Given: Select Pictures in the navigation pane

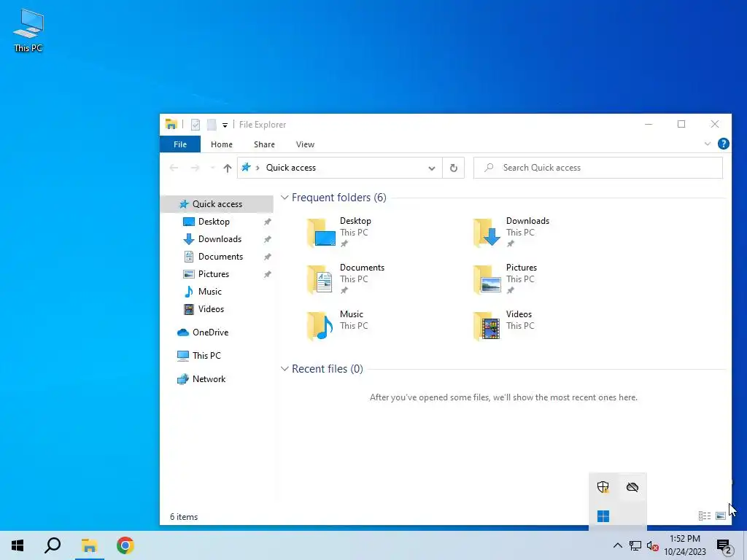Looking at the screenshot, I should [214, 274].
